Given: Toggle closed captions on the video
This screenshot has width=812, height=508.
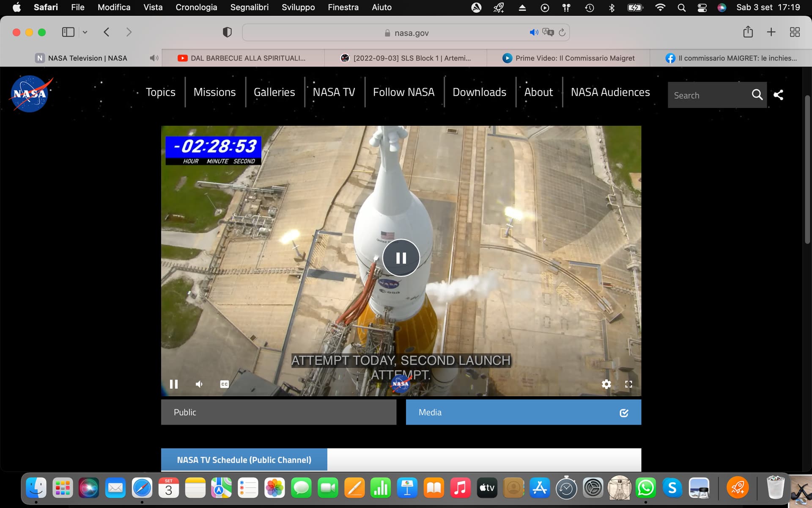Looking at the screenshot, I should (225, 384).
